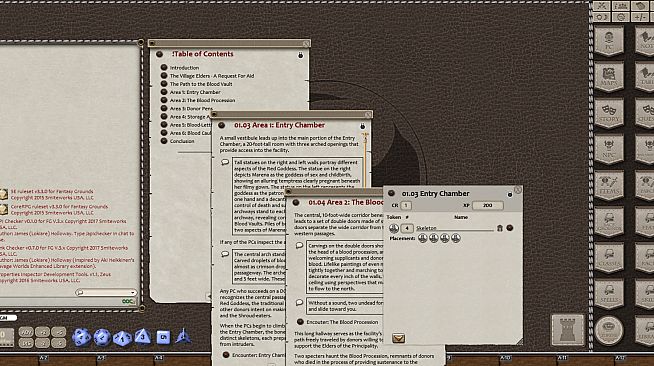Click 01.04 Area 2: The Blood window link icon
This screenshot has width=654, height=366.
tap(296, 203)
